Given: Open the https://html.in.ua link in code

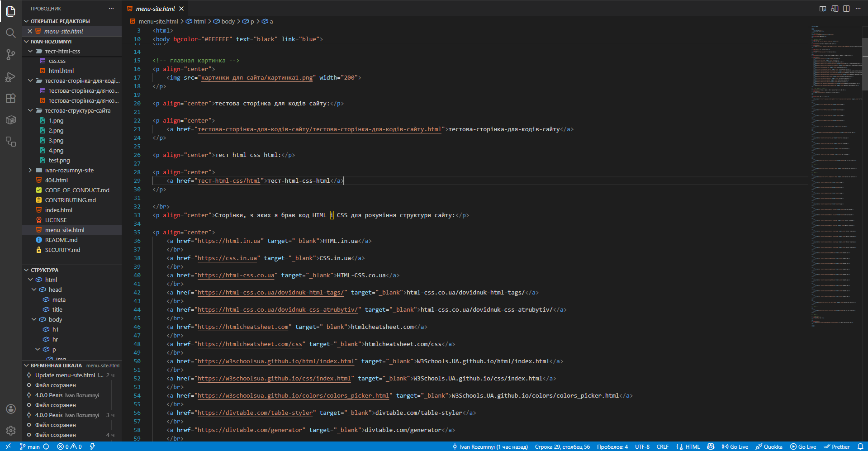Looking at the screenshot, I should [229, 241].
